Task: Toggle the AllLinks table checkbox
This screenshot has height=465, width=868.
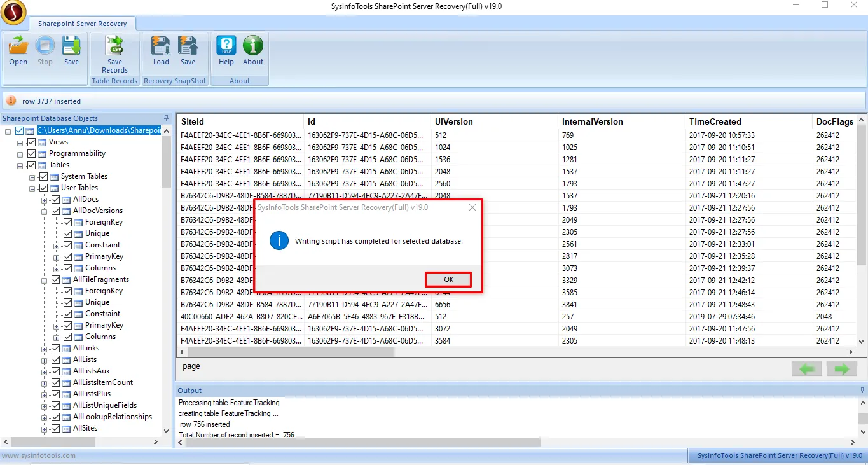Action: [x=56, y=348]
